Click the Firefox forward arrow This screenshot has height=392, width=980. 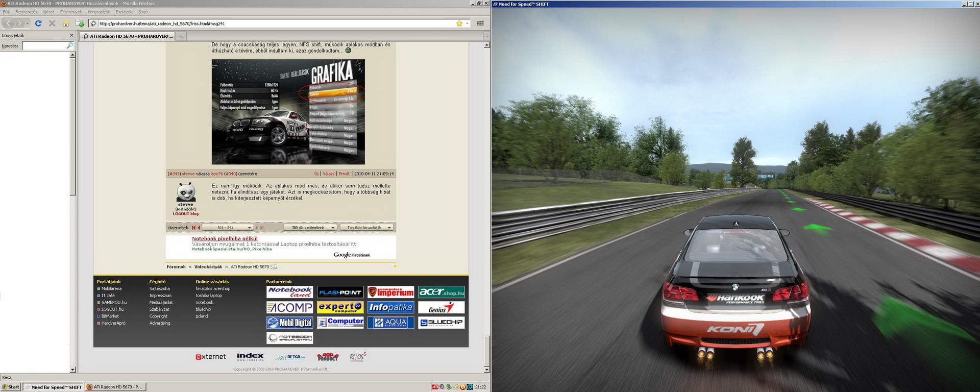pos(20,23)
